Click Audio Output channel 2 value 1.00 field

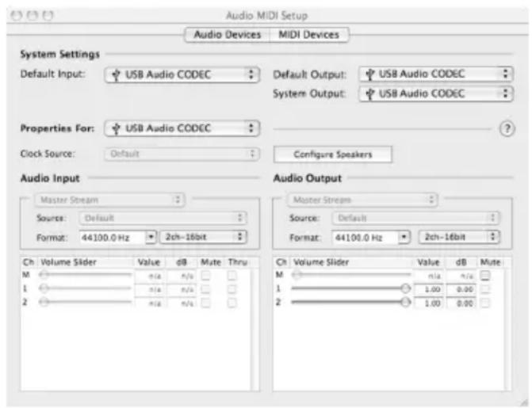pyautogui.click(x=429, y=303)
